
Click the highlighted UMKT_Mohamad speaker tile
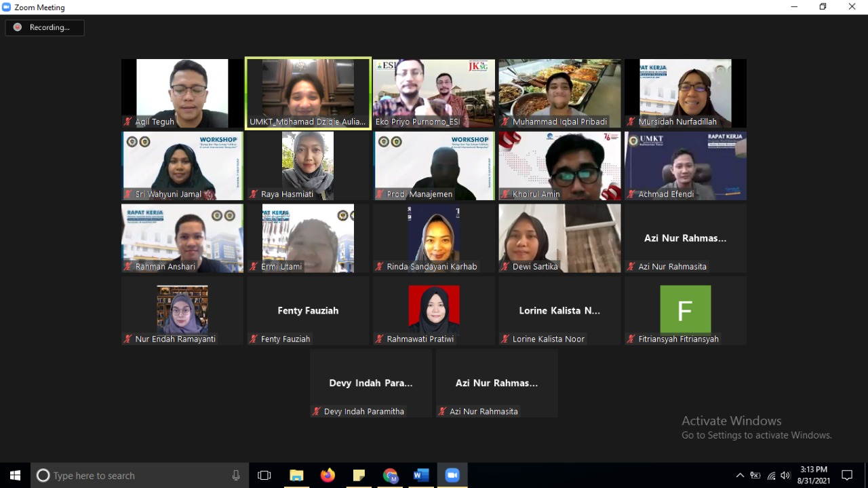(x=308, y=93)
